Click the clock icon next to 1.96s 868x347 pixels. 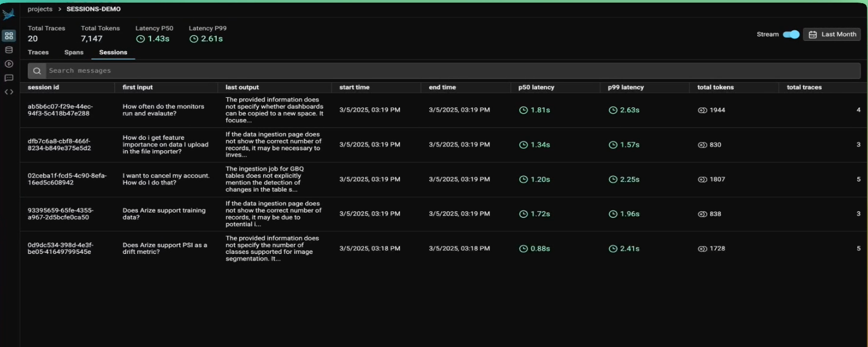point(613,214)
